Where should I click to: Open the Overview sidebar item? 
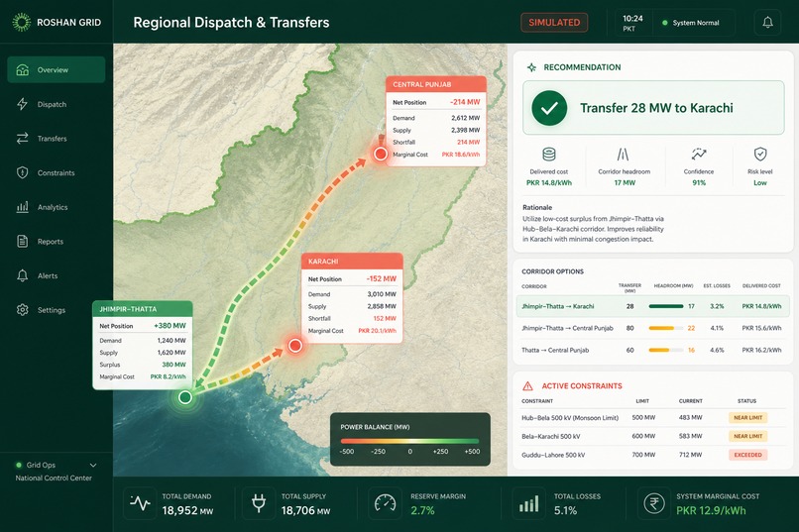click(57, 69)
